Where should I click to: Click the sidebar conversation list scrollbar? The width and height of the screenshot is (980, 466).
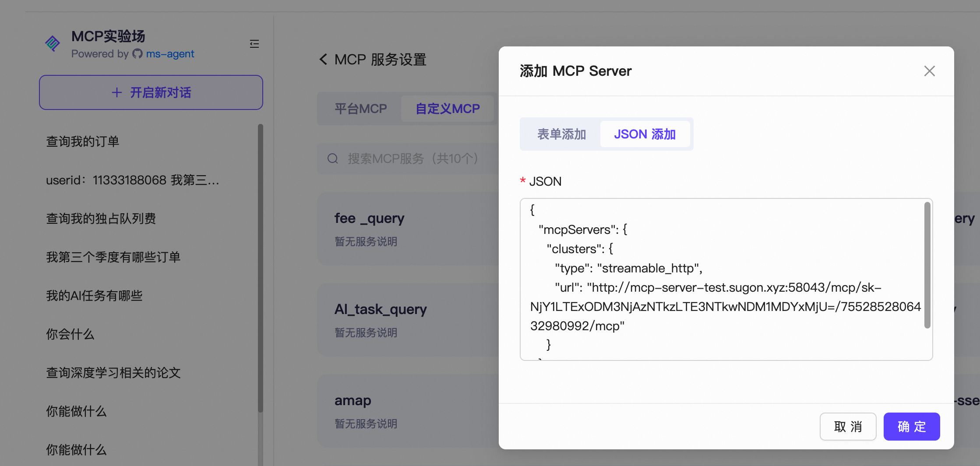tap(261, 267)
